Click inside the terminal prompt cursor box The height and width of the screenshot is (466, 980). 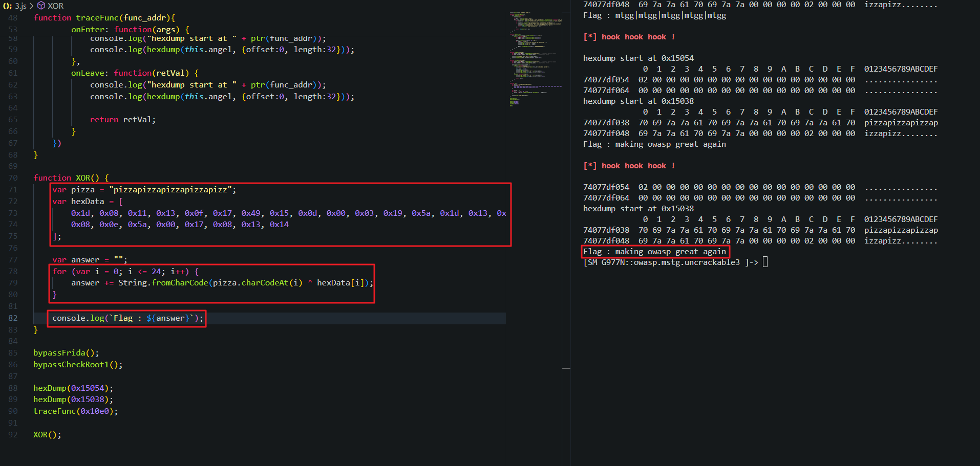765,262
